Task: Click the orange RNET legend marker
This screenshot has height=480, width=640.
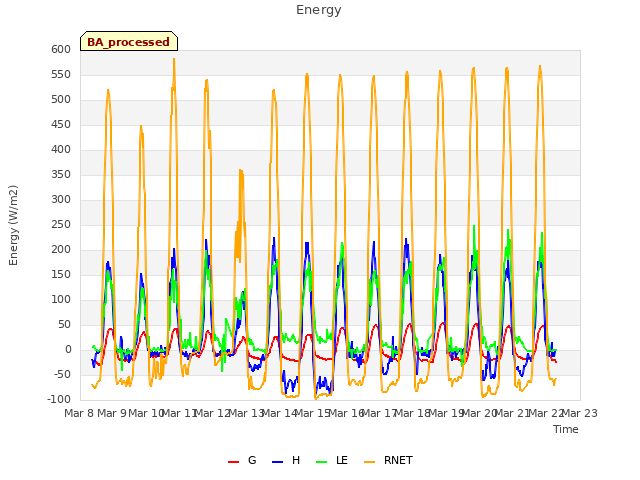Action: click(x=369, y=462)
